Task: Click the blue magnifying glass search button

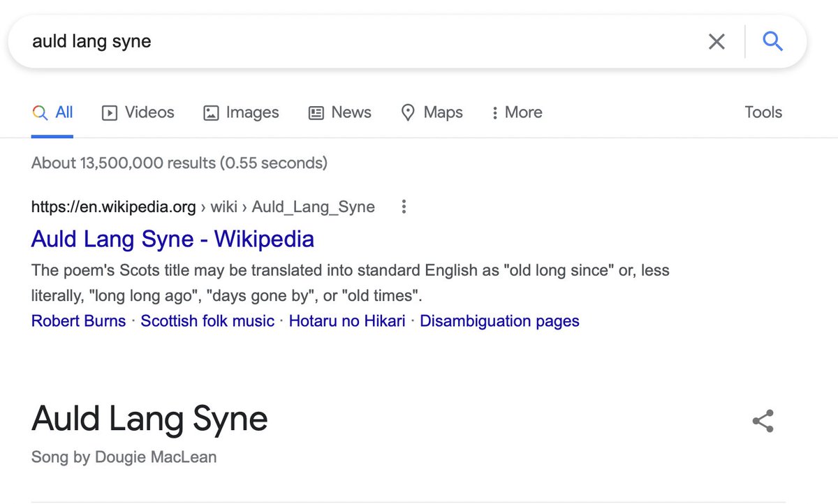Action: click(772, 42)
